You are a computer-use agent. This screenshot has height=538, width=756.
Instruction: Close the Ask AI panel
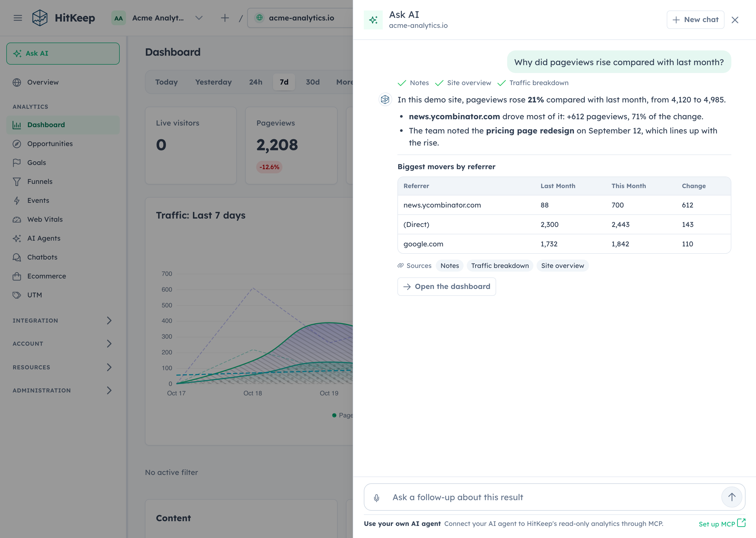click(735, 20)
